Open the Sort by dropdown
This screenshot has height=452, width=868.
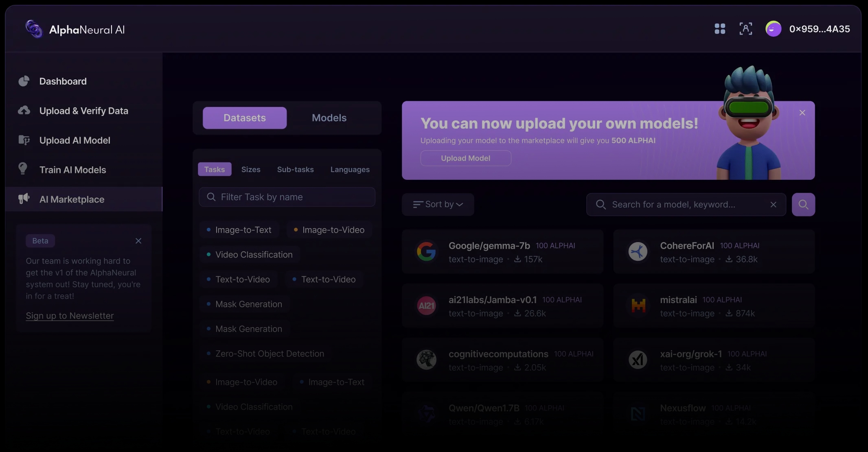click(438, 204)
